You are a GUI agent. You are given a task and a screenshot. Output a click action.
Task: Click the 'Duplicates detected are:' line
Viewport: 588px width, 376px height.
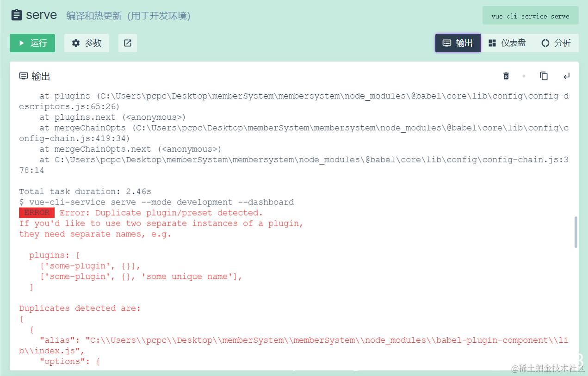tap(80, 308)
